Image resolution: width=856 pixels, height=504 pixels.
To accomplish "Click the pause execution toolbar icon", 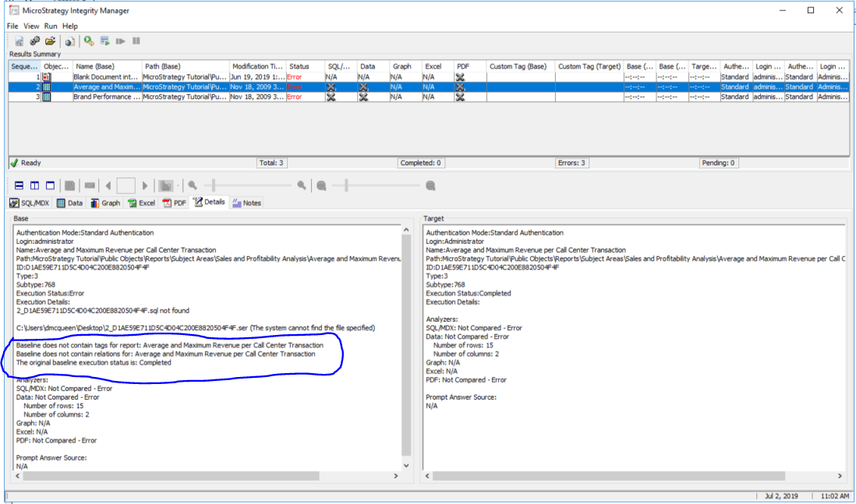I will (x=136, y=41).
